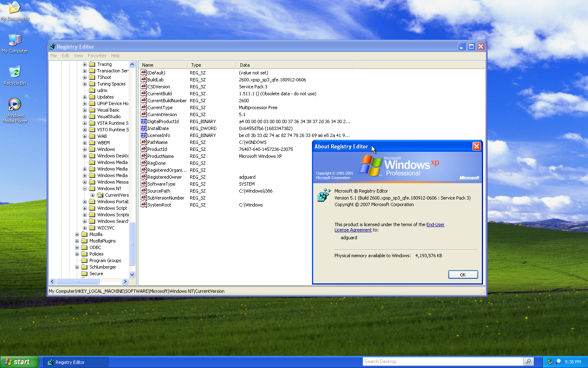Image resolution: width=588 pixels, height=368 pixels.
Task: Select the Policies folder icon
Action: [85, 254]
